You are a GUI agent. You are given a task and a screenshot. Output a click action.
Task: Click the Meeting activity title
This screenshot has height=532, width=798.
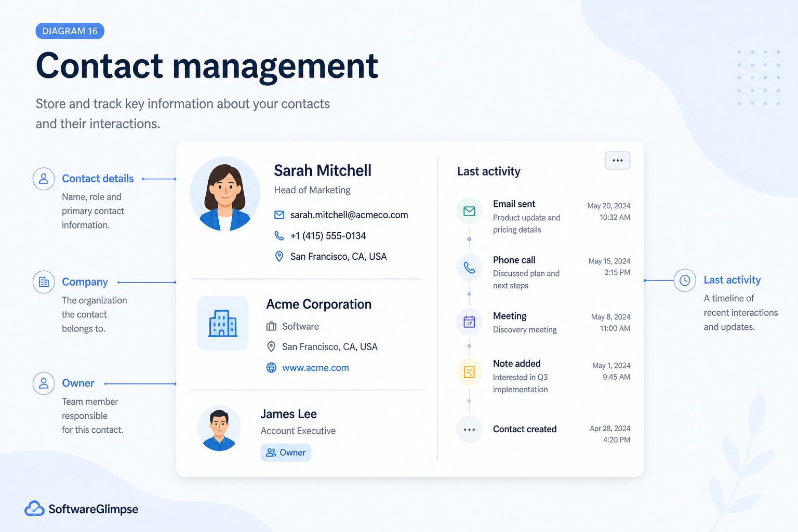tap(510, 316)
